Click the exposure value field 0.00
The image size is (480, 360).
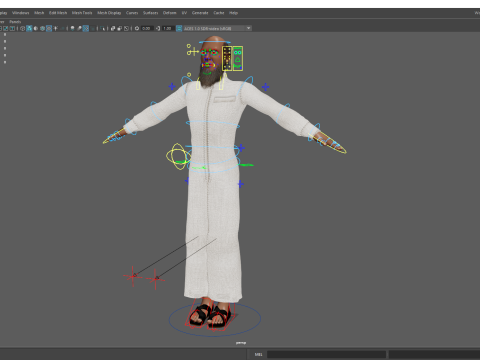click(147, 28)
